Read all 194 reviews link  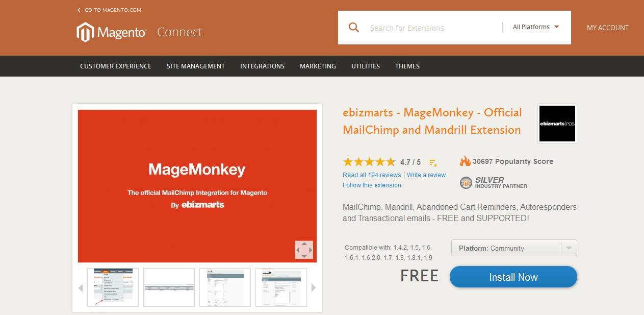(372, 175)
